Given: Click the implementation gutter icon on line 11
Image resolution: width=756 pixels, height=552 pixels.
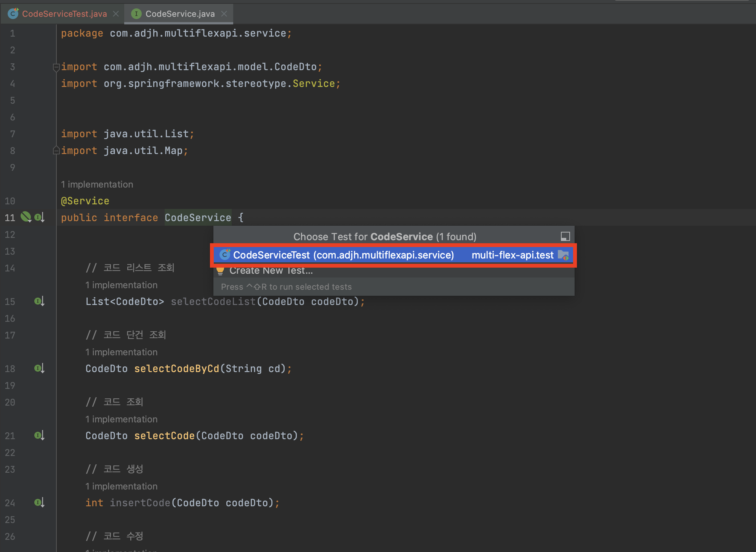Looking at the screenshot, I should (x=39, y=217).
